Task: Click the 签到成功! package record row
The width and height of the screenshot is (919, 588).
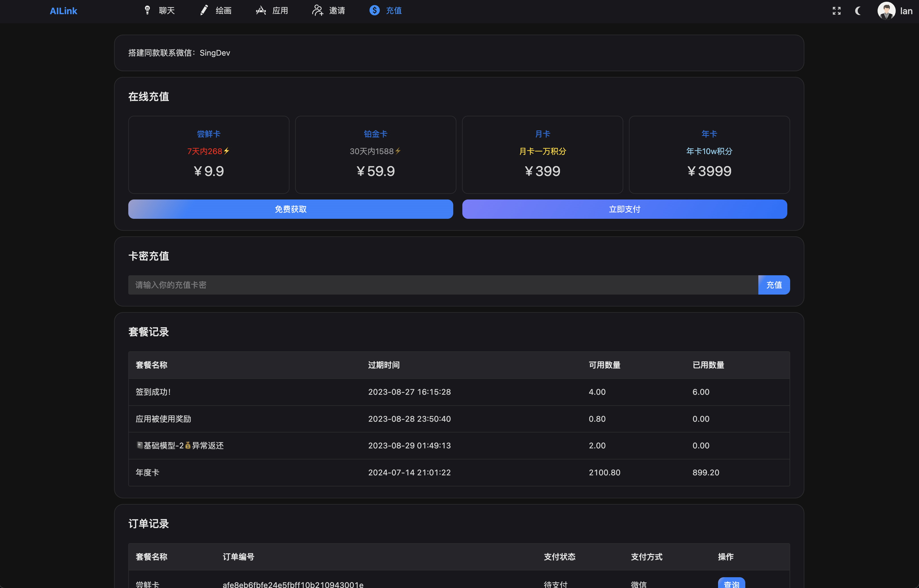Action: (x=459, y=392)
